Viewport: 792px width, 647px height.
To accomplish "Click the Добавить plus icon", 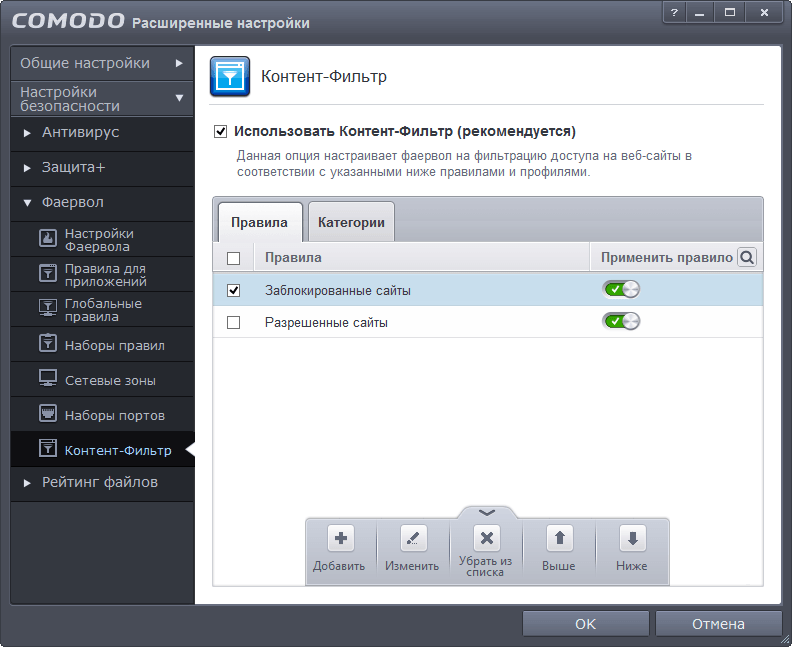I will 341,538.
